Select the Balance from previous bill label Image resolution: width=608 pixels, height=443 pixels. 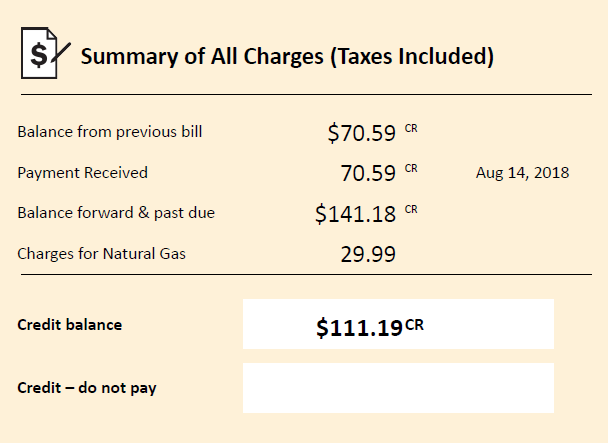pyautogui.click(x=110, y=132)
